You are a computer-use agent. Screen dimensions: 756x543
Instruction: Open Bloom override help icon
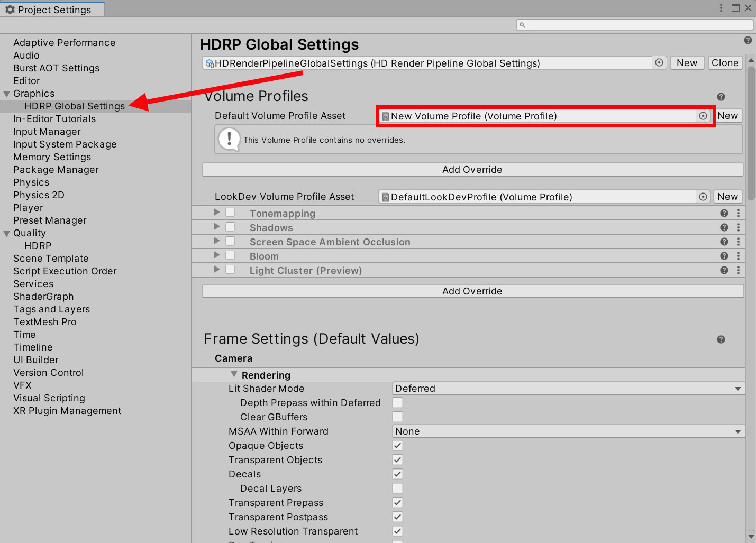coord(724,256)
